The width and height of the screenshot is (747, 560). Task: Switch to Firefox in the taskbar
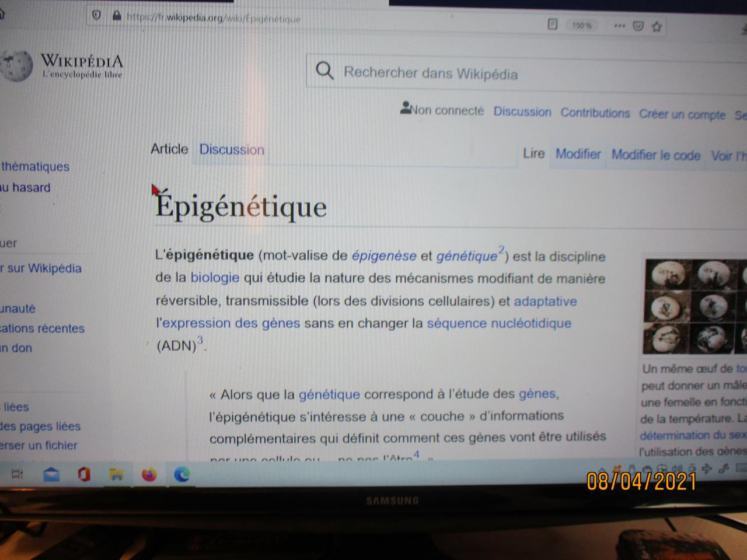[149, 475]
